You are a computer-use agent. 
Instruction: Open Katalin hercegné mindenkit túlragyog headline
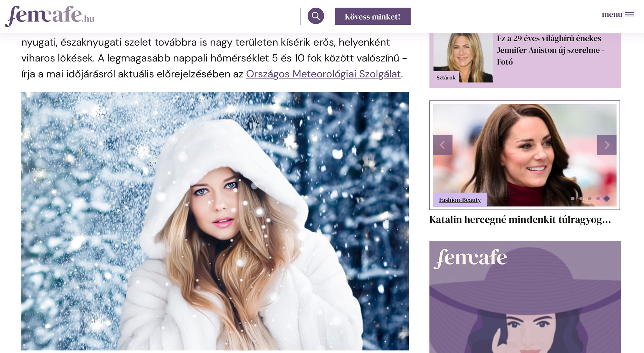(520, 220)
